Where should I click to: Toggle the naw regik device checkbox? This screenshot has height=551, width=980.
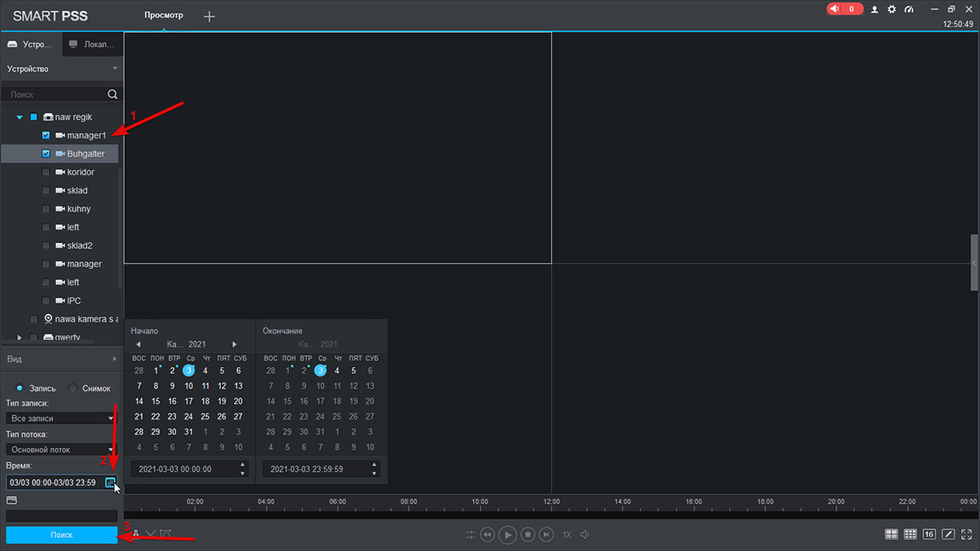(x=34, y=117)
